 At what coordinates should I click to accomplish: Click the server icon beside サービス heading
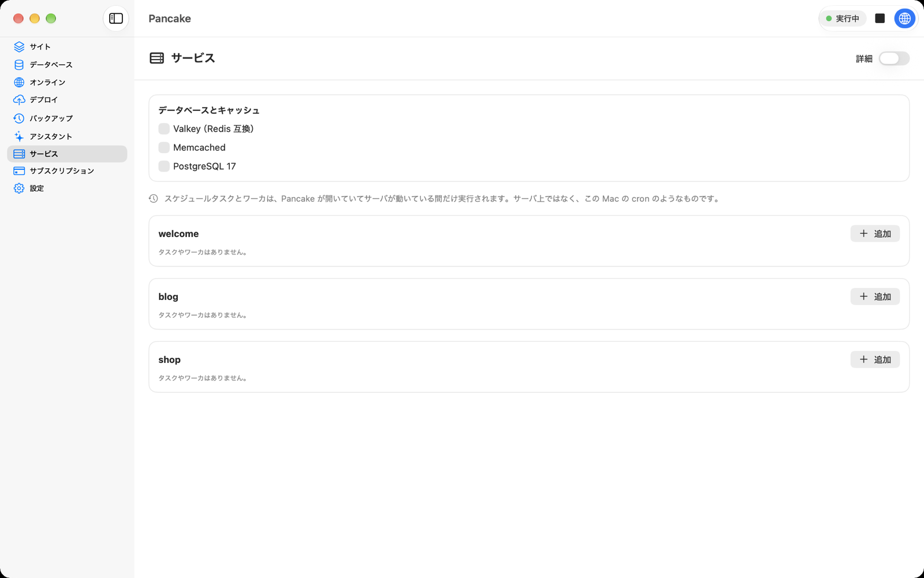[157, 58]
